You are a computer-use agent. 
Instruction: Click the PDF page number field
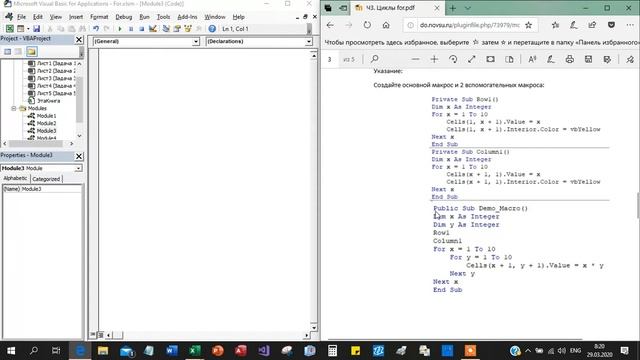pos(330,60)
